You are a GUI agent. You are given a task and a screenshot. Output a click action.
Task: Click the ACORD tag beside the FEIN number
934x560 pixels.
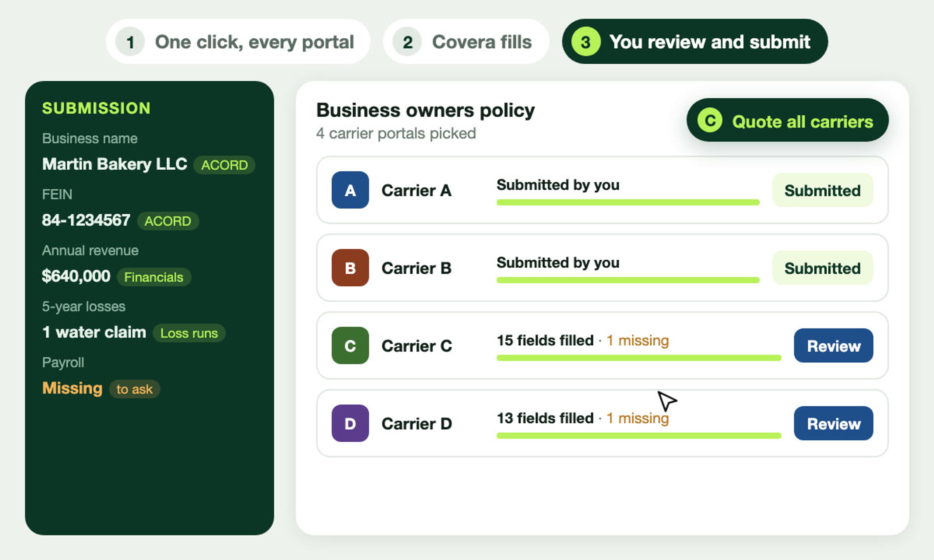[168, 221]
